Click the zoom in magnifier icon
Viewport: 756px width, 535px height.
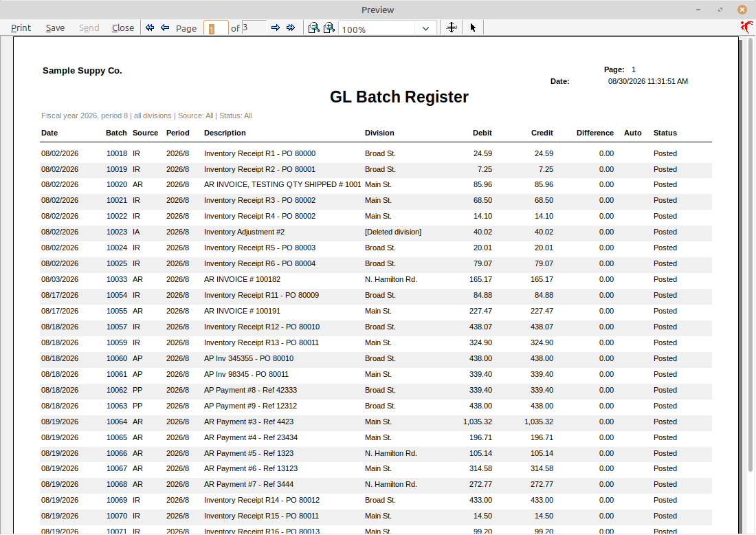[x=329, y=28]
